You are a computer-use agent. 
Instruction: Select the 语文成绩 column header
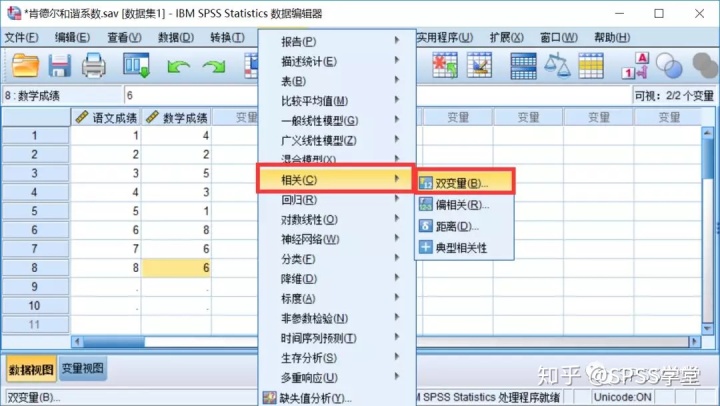[106, 118]
